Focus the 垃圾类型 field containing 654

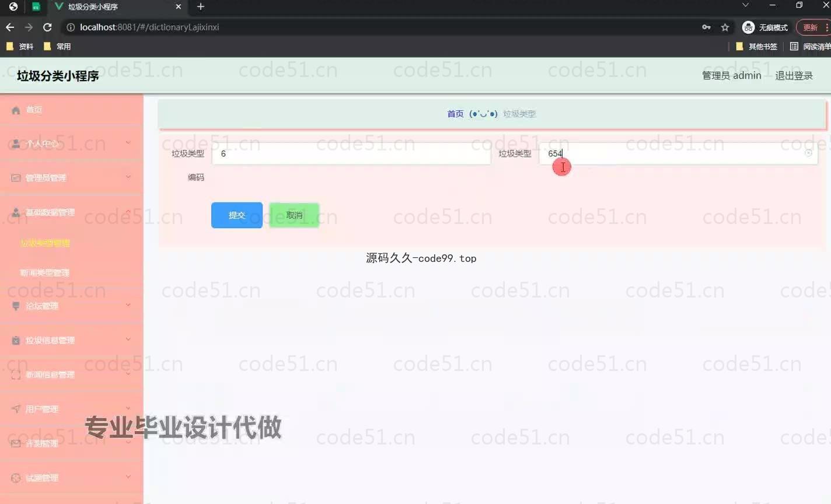tap(678, 153)
